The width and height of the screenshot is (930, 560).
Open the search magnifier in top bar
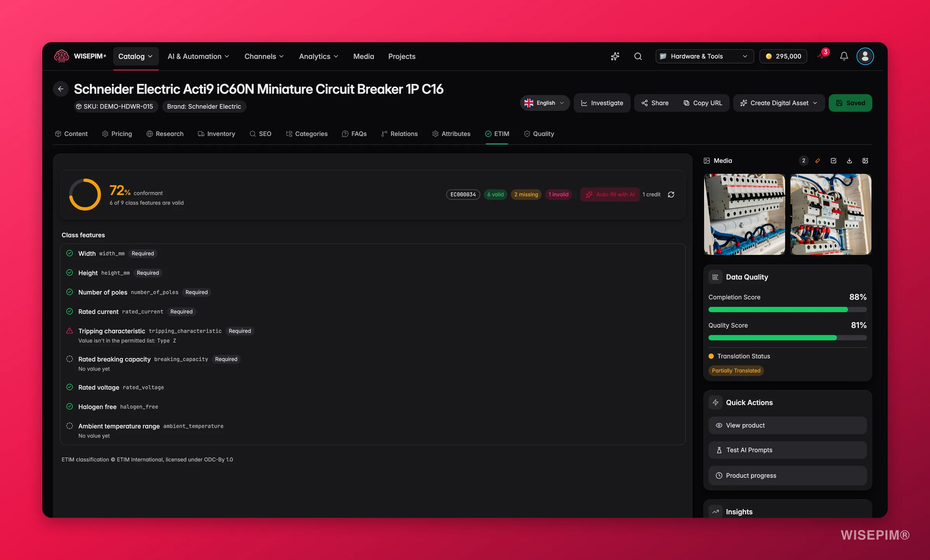[x=638, y=57]
